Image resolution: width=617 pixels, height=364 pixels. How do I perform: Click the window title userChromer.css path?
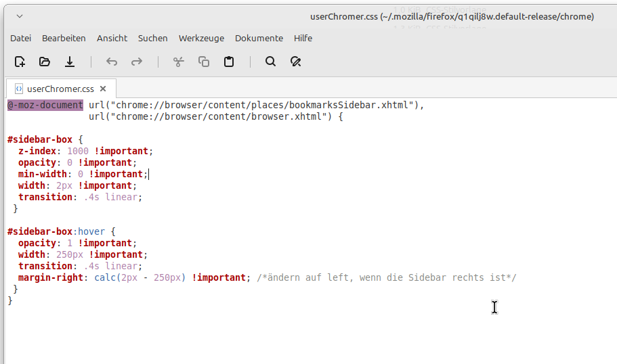(452, 16)
